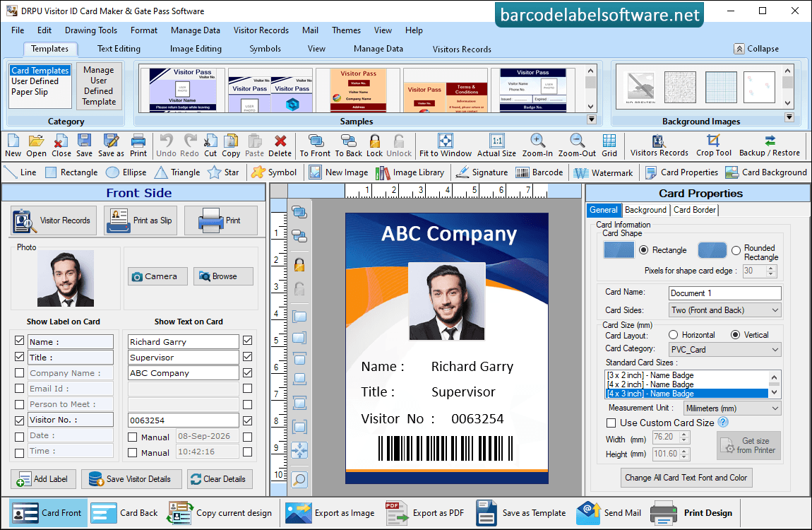Open the Measurement Unit dropdown

tap(732, 408)
